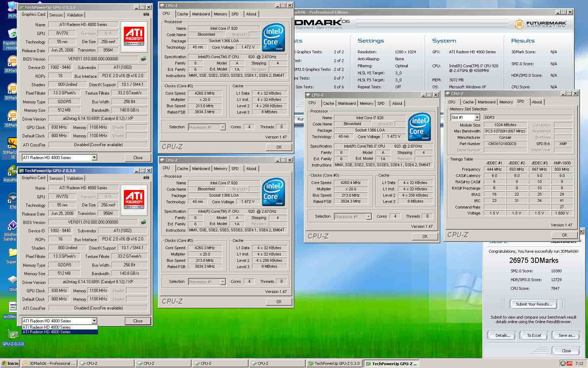Click the ATI Radeon logo in the upper GPU-Z window
Screen dimensions: 588x368
point(134,36)
